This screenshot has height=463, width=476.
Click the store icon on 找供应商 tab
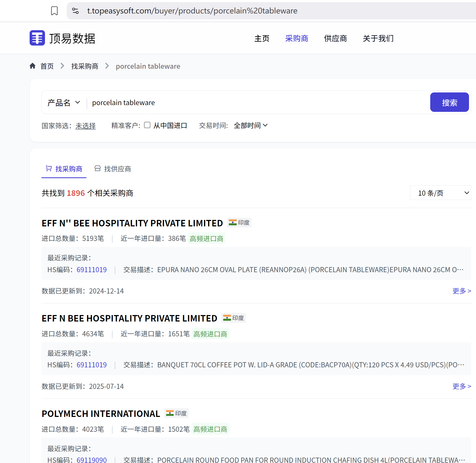97,168
